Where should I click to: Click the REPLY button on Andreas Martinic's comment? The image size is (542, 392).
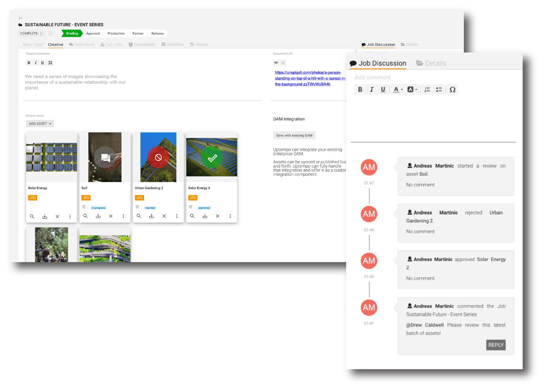coord(496,345)
